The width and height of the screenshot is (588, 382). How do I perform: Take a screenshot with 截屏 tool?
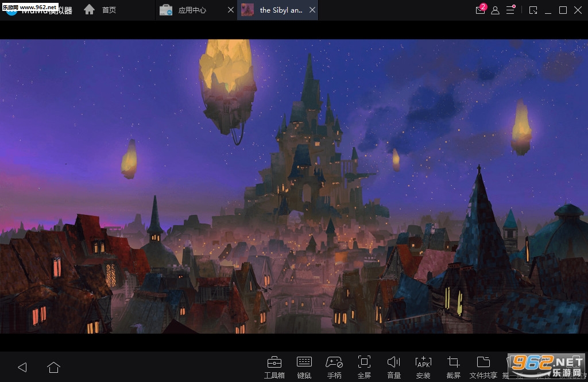pyautogui.click(x=454, y=366)
